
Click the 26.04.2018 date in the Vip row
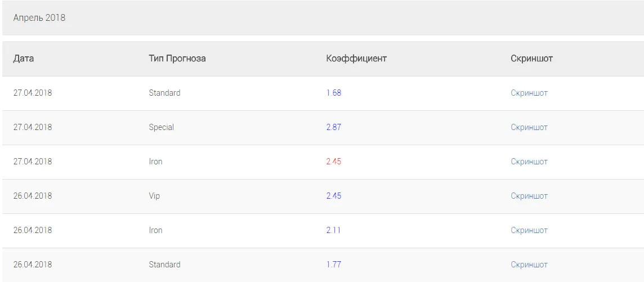click(x=33, y=196)
